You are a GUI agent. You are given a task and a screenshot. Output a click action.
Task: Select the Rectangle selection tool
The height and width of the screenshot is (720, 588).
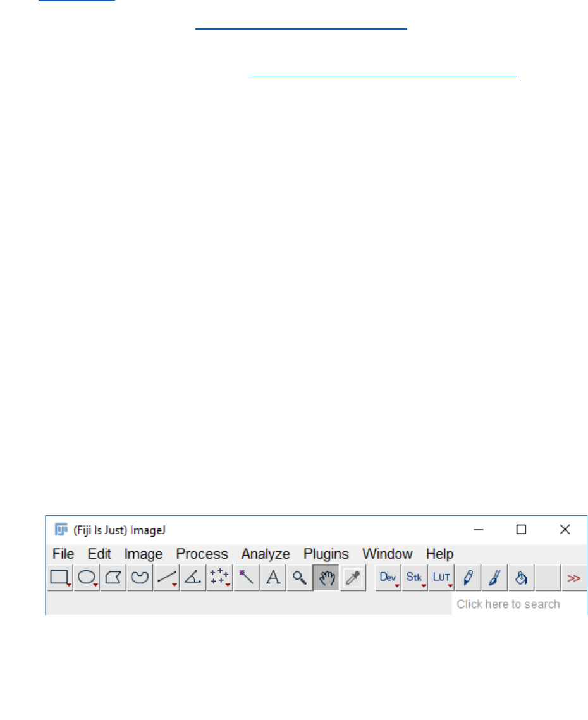pos(60,578)
